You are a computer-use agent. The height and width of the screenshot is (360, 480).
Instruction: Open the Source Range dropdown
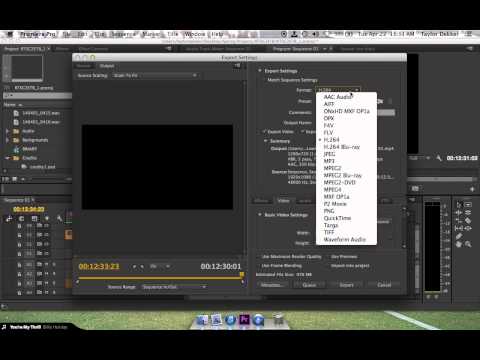(x=174, y=287)
